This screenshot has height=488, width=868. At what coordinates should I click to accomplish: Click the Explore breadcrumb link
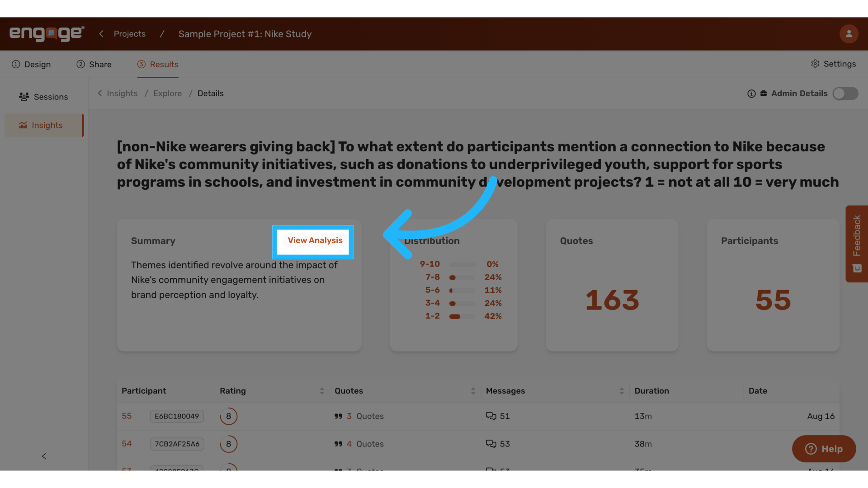click(x=167, y=94)
